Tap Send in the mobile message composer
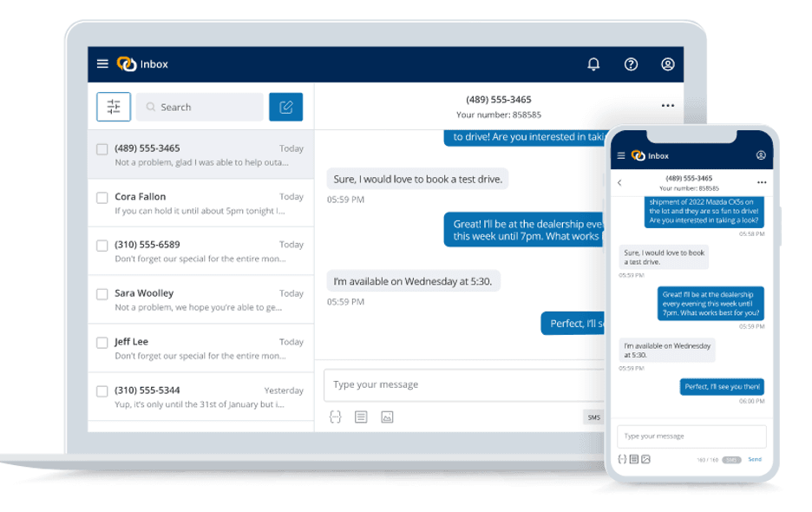812x512 pixels. tap(754, 458)
